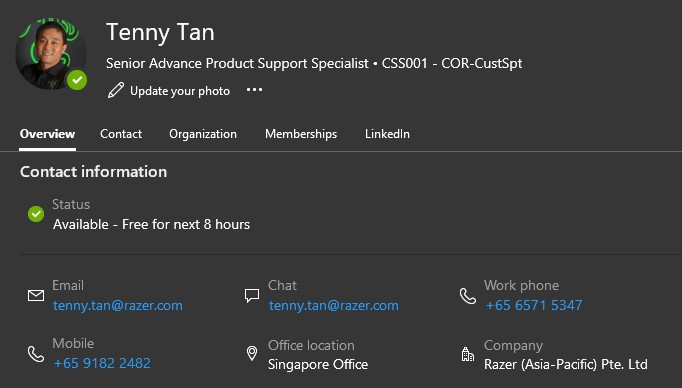Image resolution: width=682 pixels, height=388 pixels.
Task: Click the Company building icon
Action: click(x=468, y=354)
